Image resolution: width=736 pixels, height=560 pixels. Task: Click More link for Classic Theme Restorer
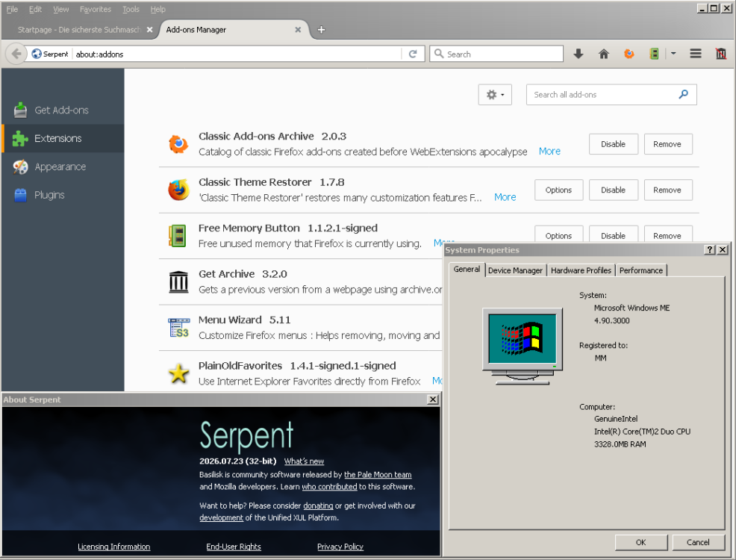(505, 197)
